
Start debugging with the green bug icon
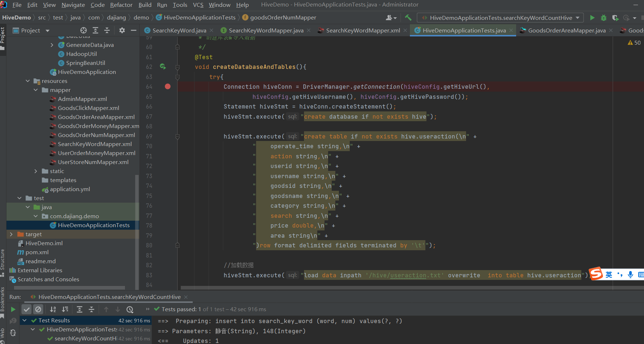pyautogui.click(x=604, y=18)
